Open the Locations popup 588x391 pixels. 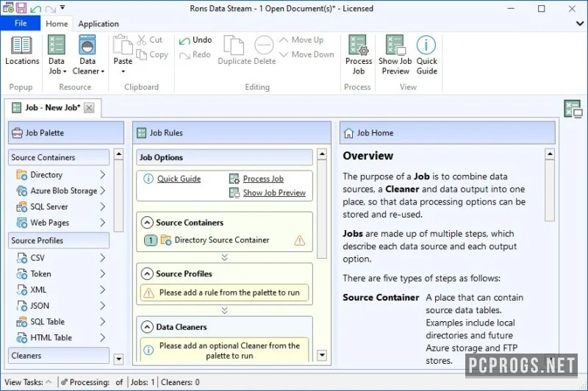point(22,51)
